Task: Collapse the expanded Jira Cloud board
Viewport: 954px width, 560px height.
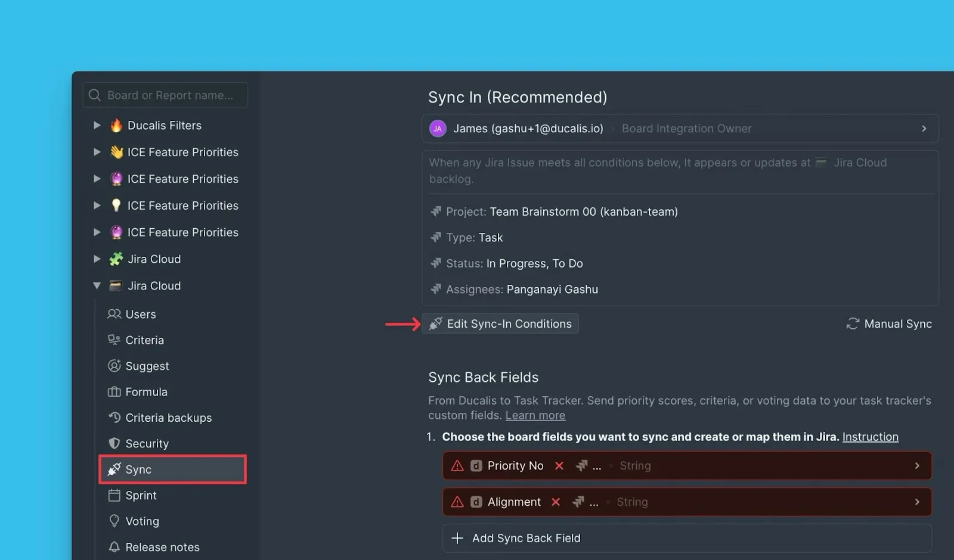Action: pyautogui.click(x=97, y=286)
